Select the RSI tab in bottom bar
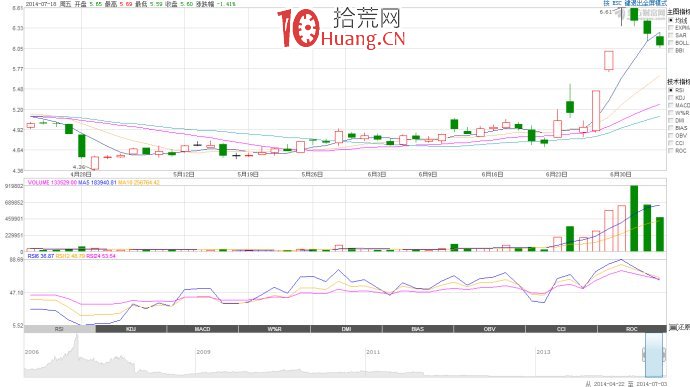Image resolution: width=690 pixels, height=387 pixels. pos(59,329)
